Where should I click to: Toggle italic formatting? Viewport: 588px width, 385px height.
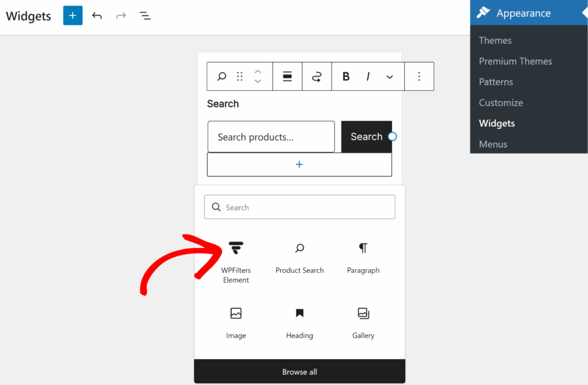[x=368, y=76]
